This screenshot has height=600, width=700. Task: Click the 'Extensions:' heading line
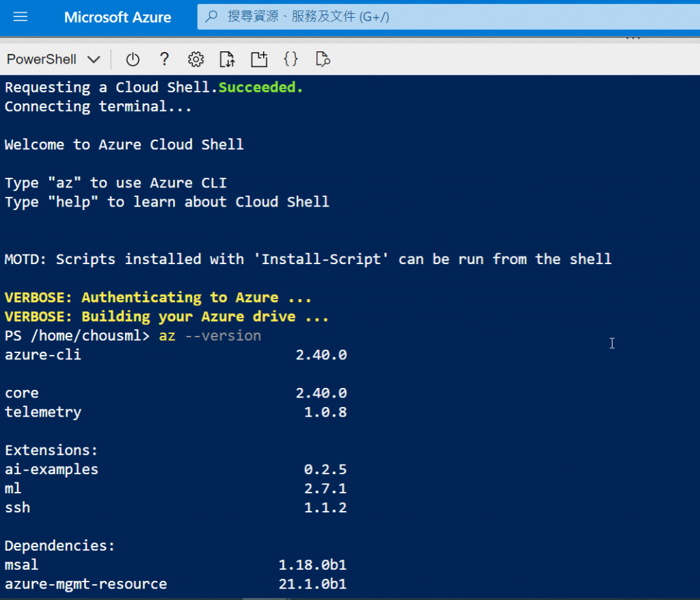click(x=51, y=450)
